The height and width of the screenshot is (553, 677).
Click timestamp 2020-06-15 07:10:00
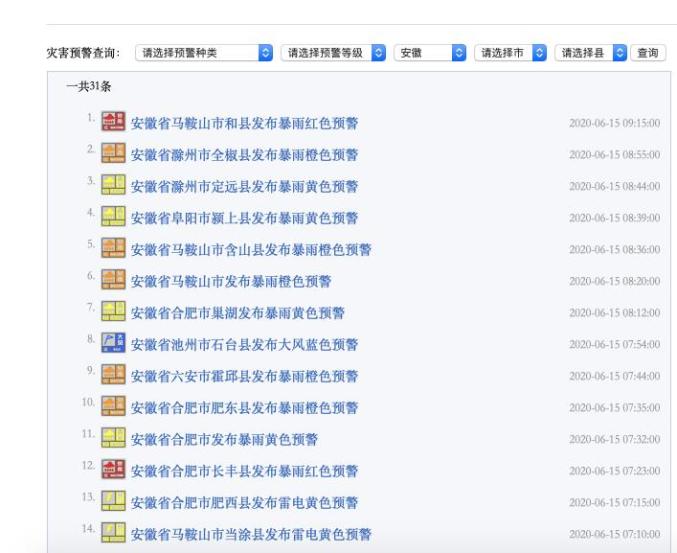(614, 534)
